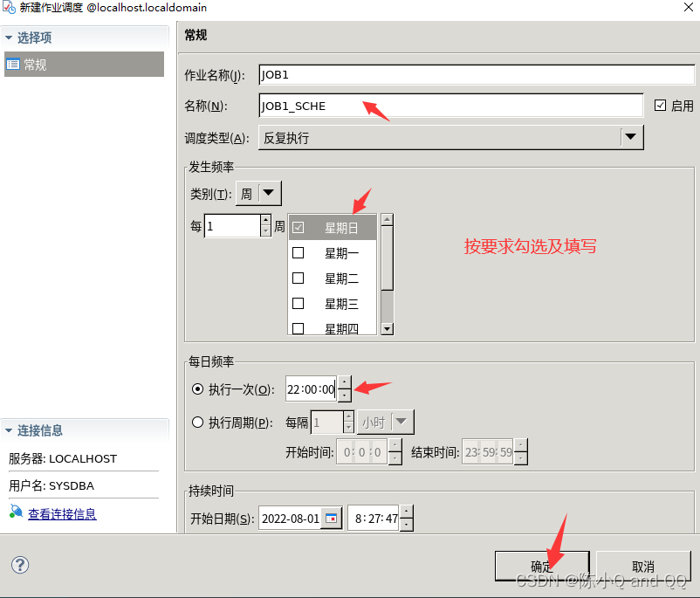Click the help question mark icon
The width and height of the screenshot is (700, 598).
pos(19,566)
